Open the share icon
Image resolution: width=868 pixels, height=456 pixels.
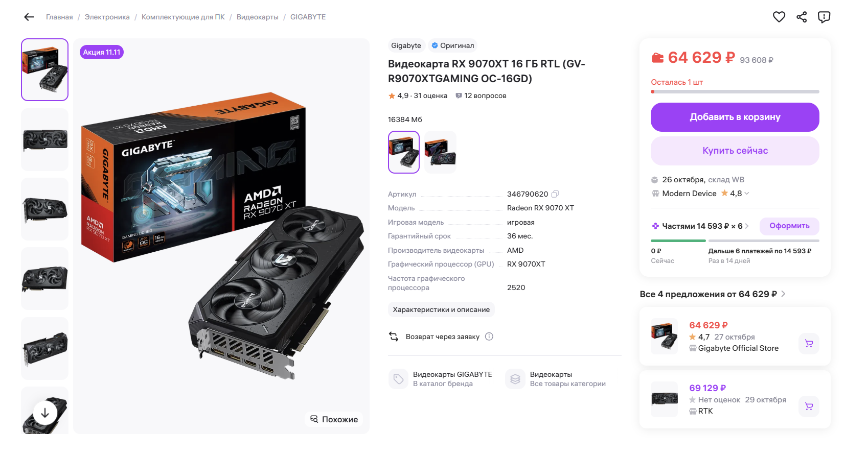pos(802,17)
